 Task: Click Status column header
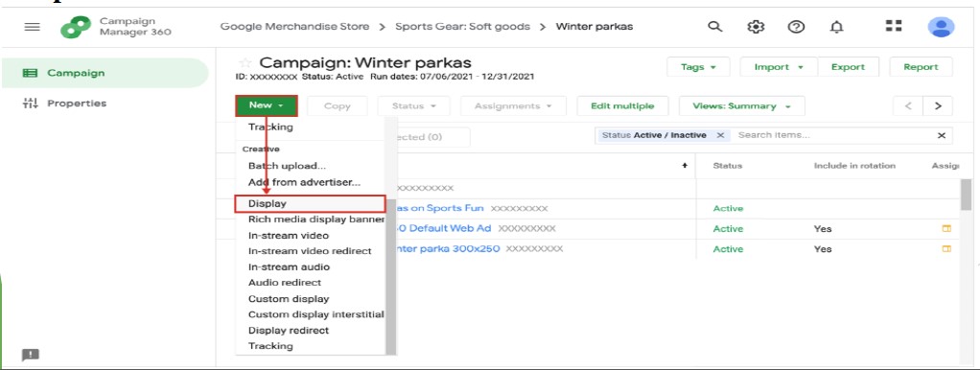pos(728,166)
